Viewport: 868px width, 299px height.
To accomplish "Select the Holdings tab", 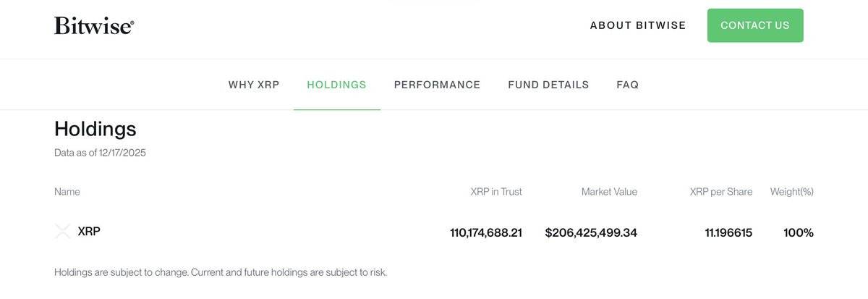I will point(337,85).
